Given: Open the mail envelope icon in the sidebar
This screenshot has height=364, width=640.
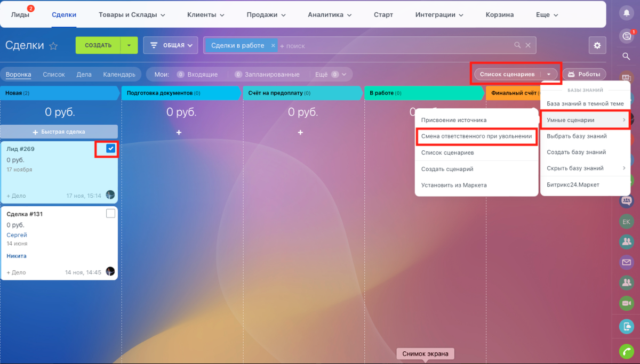Looking at the screenshot, I should tap(626, 262).
